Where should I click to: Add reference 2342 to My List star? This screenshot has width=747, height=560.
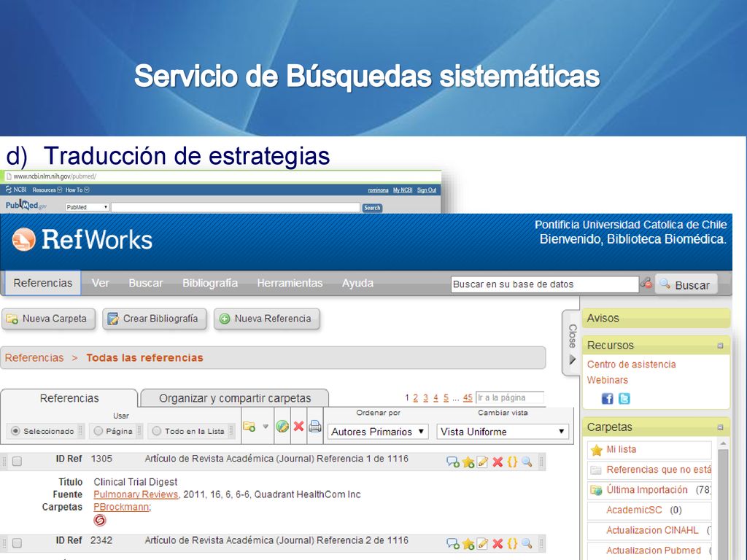[x=468, y=543]
